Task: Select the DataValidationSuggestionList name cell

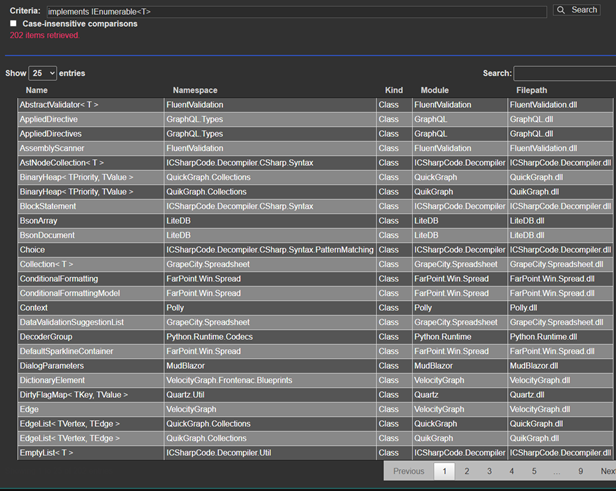Action: [90, 323]
